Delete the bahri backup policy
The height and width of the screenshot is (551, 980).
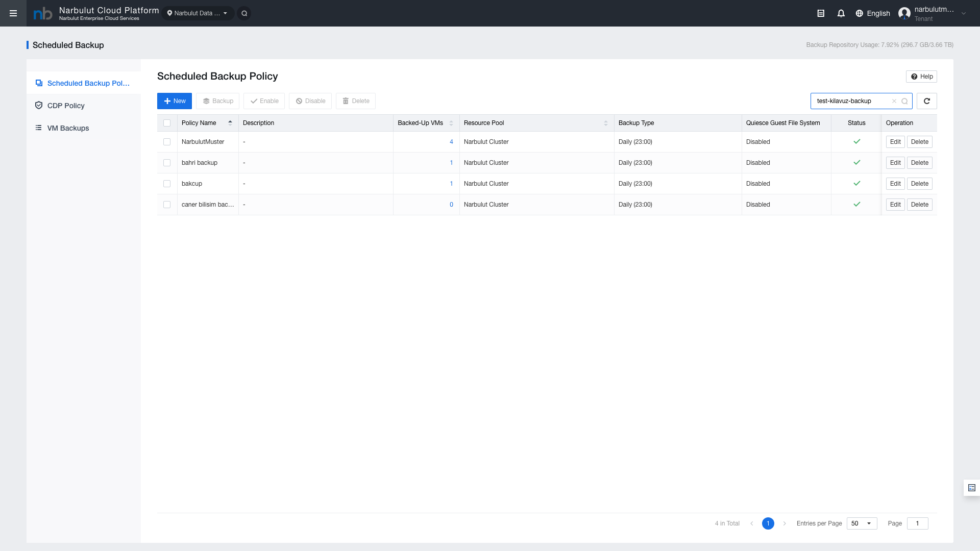920,163
